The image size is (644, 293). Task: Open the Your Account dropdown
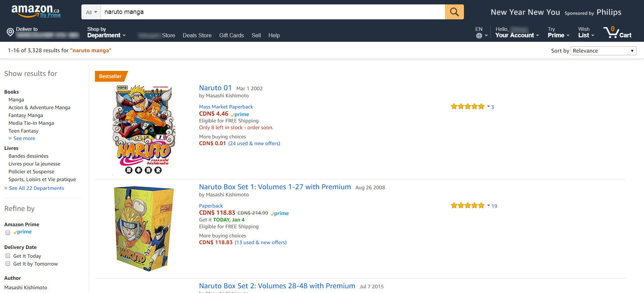tap(517, 32)
